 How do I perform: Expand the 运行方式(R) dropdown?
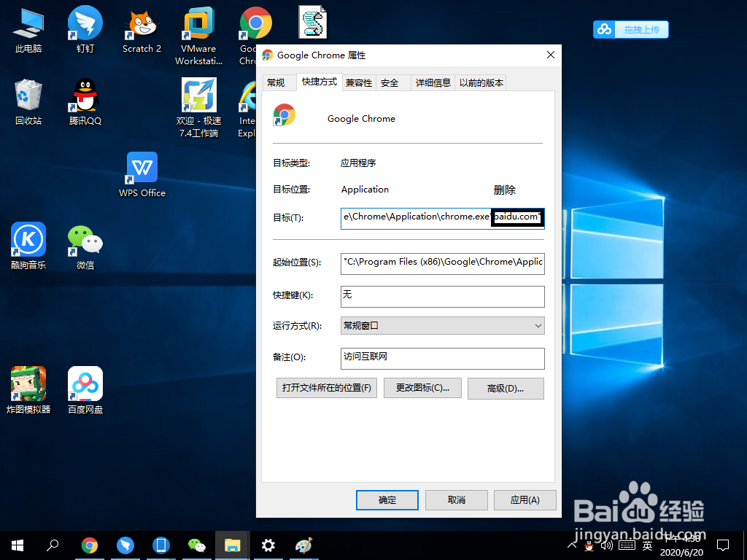point(443,326)
